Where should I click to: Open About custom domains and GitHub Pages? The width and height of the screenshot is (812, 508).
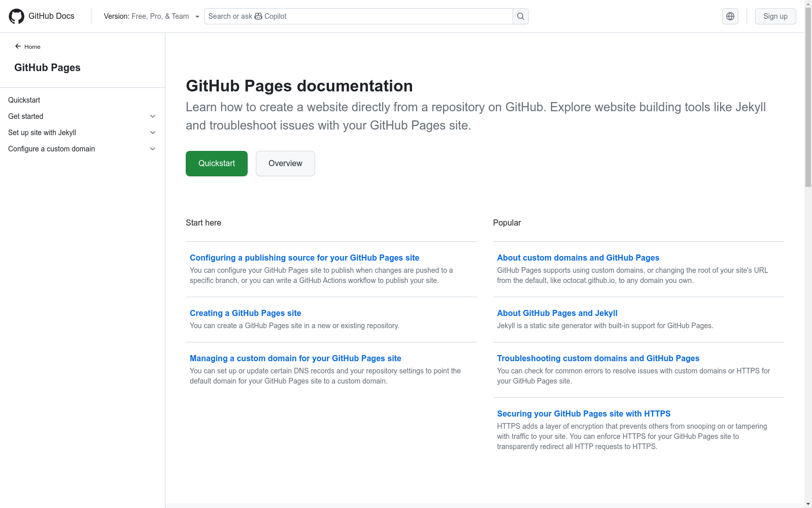(578, 258)
